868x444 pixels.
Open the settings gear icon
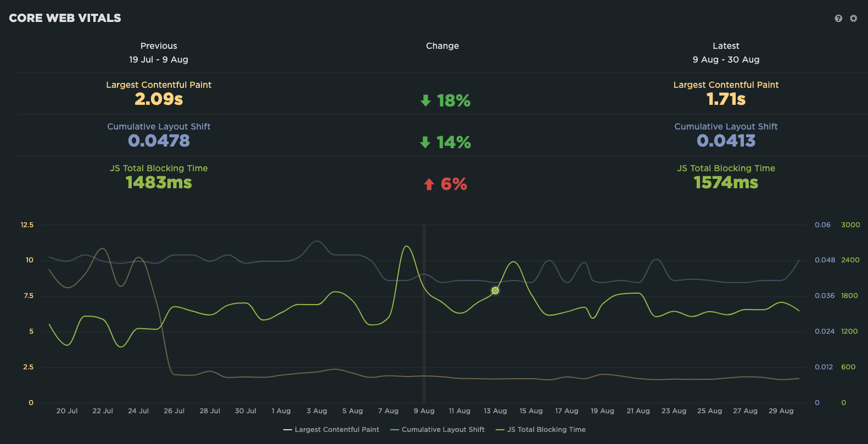tap(853, 18)
